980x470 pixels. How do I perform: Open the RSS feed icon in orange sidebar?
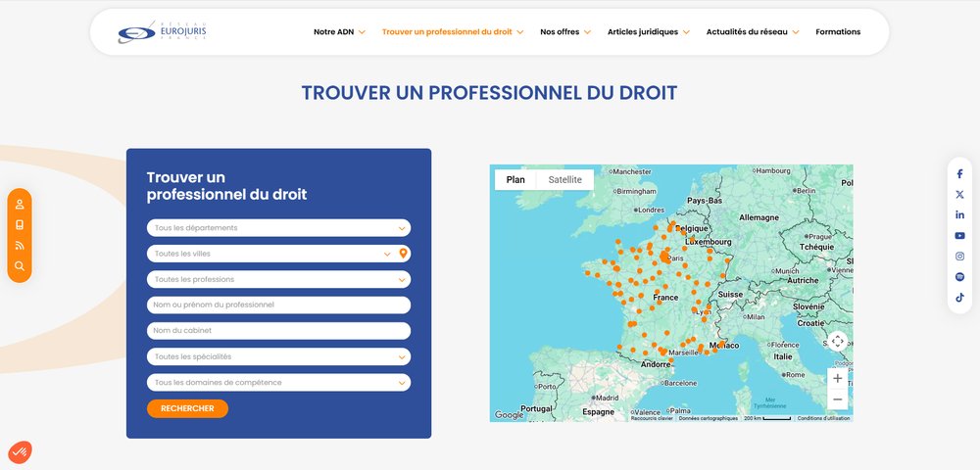coord(20,246)
